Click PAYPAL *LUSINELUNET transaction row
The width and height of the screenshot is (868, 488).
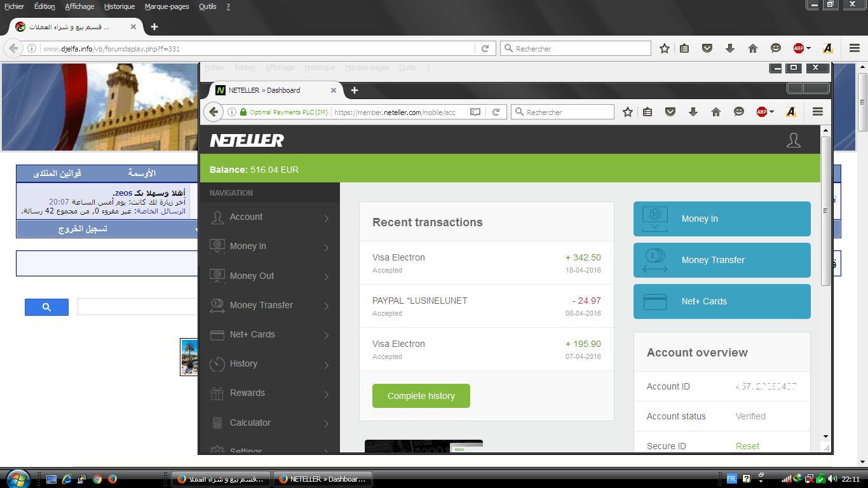pyautogui.click(x=487, y=306)
